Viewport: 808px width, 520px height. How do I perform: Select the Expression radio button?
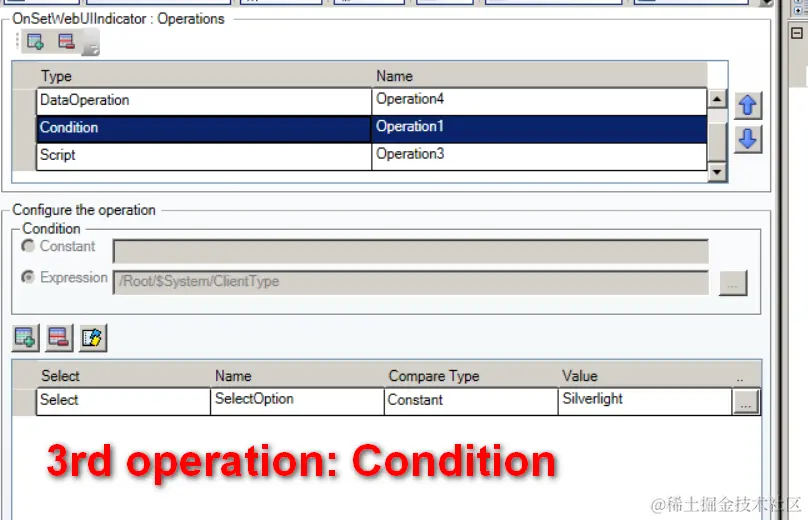(28, 277)
